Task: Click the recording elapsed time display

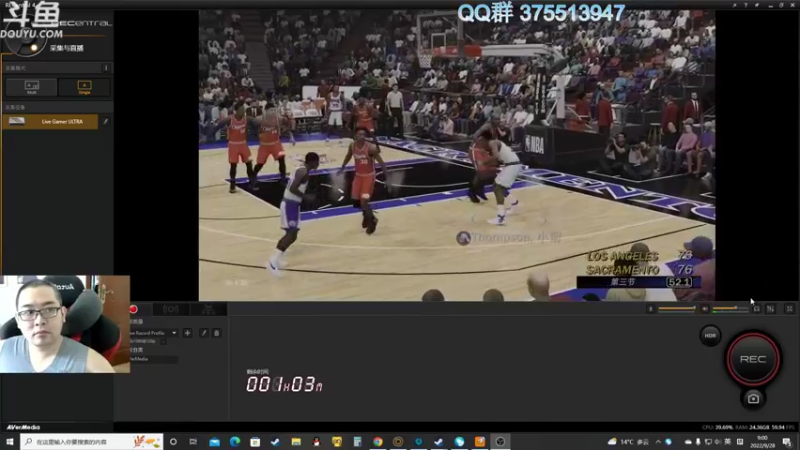Action: click(284, 384)
